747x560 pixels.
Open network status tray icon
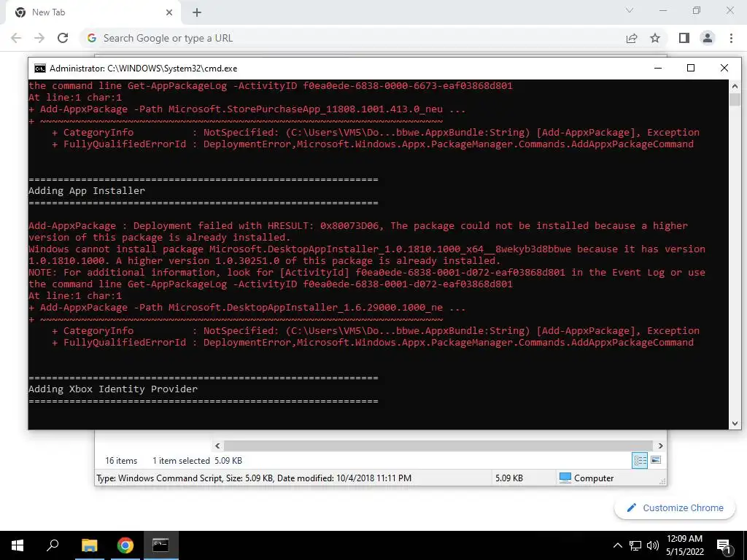[x=635, y=545]
